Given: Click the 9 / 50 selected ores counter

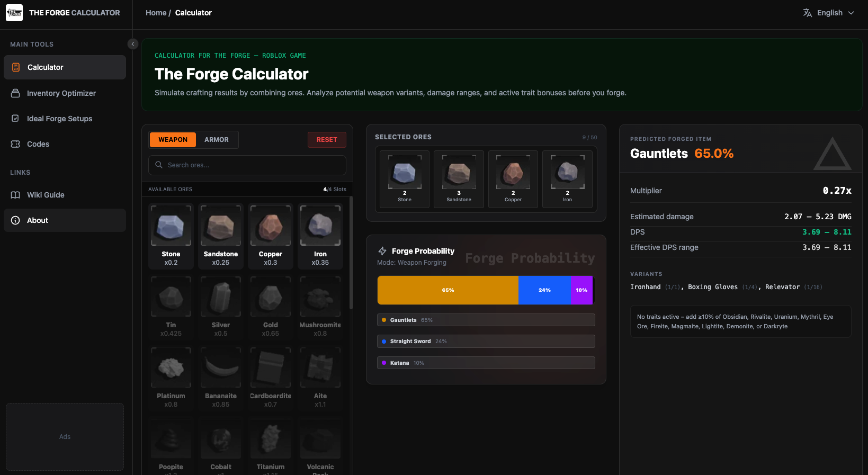Looking at the screenshot, I should 589,137.
